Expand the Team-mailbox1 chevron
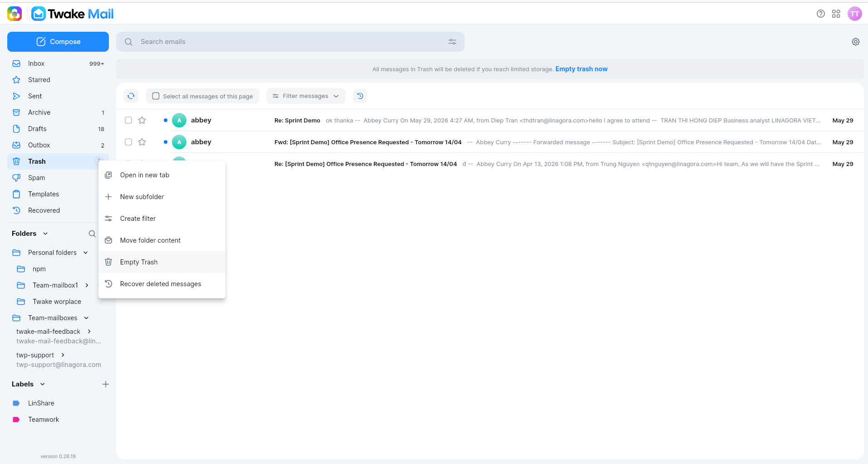Image resolution: width=868 pixels, height=464 pixels. tap(87, 285)
